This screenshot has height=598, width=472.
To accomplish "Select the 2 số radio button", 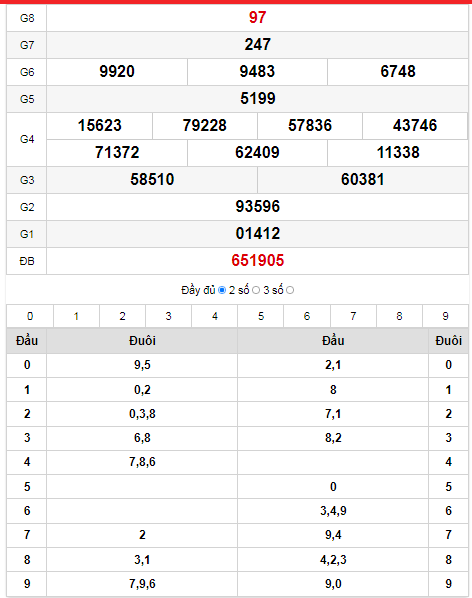I will tap(256, 290).
